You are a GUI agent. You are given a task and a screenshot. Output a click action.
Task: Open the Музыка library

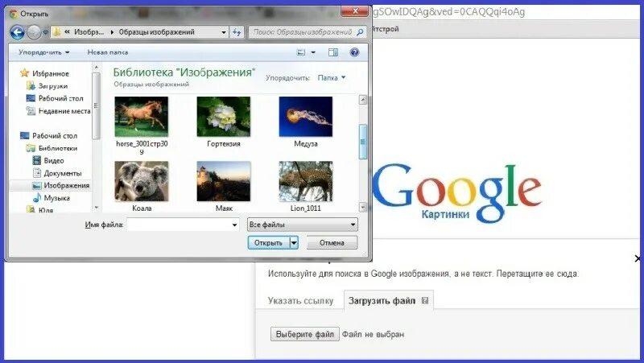pos(56,198)
